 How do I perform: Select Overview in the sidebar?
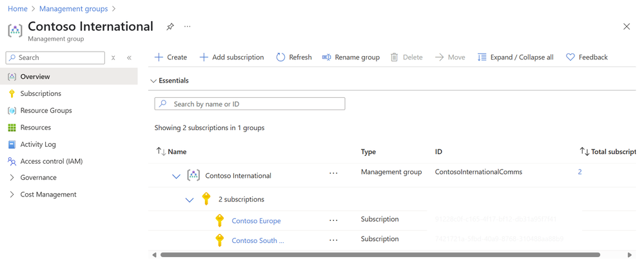(x=69, y=76)
